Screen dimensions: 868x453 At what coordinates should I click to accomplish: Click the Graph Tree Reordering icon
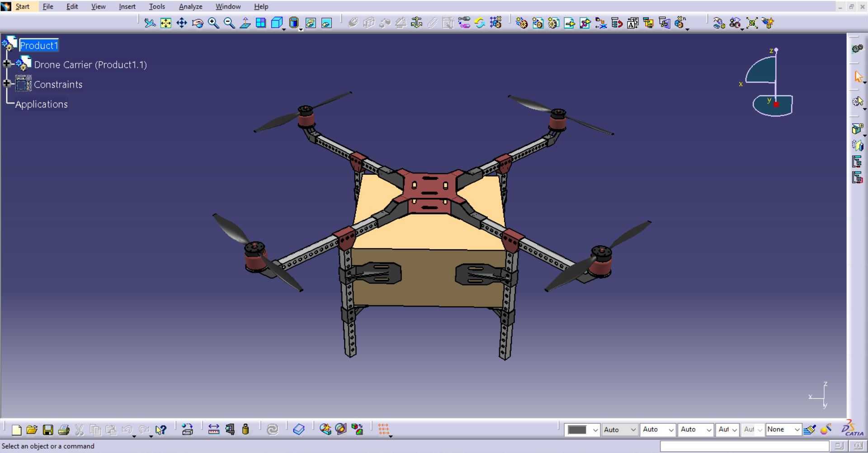617,23
